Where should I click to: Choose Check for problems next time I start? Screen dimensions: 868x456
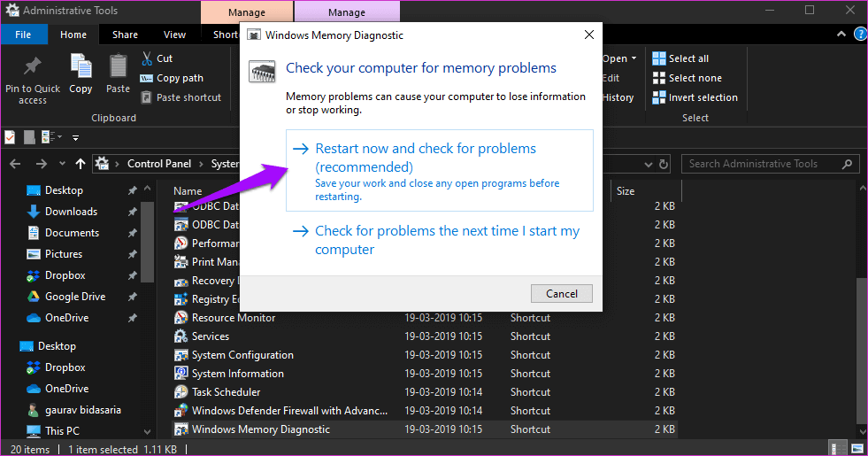click(x=440, y=240)
